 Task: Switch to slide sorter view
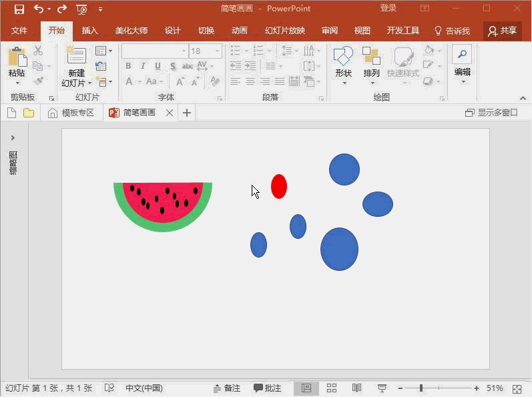point(332,388)
